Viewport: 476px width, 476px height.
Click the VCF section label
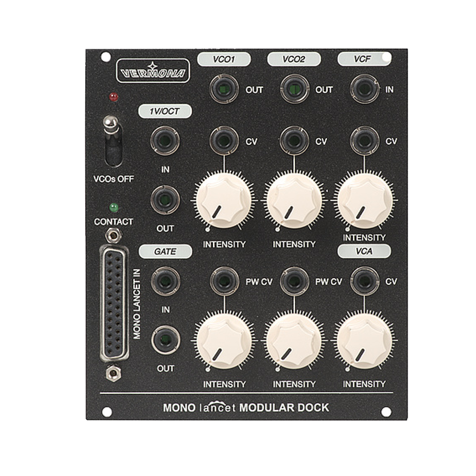(x=364, y=59)
